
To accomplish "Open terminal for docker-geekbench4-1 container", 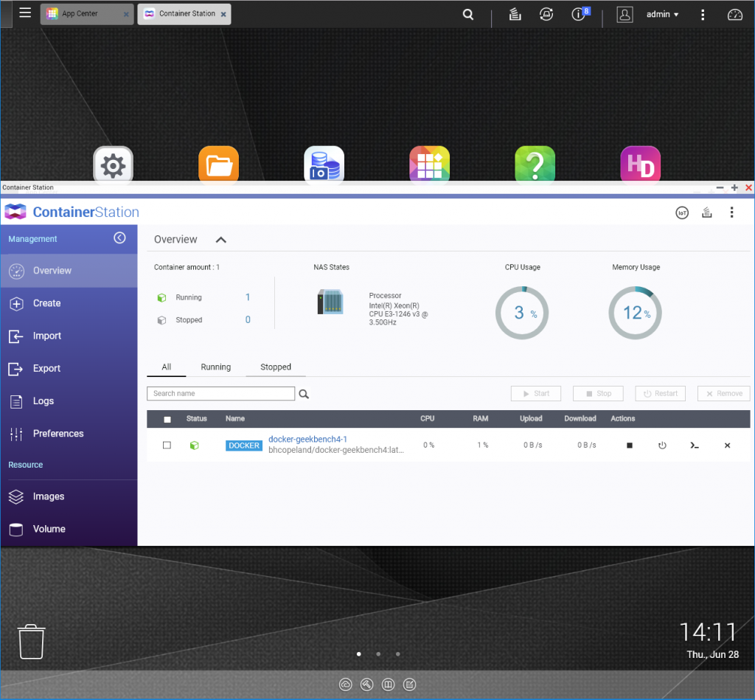I will pyautogui.click(x=694, y=446).
